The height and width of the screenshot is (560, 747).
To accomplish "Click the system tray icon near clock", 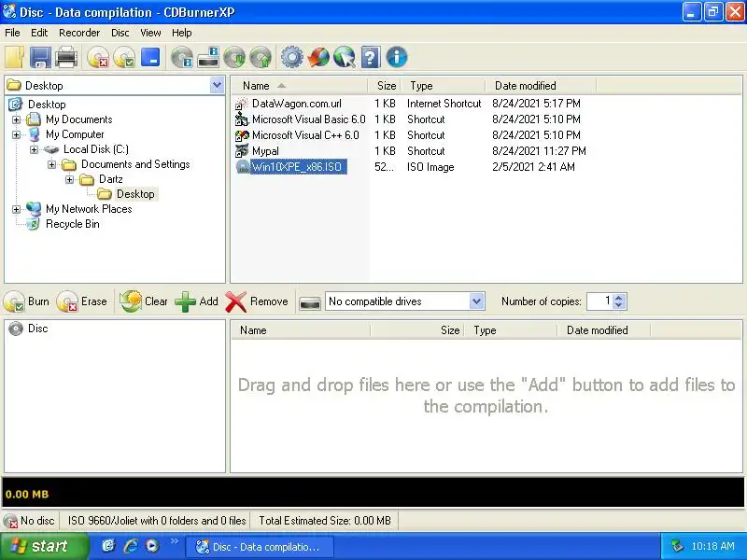I will pyautogui.click(x=677, y=546).
